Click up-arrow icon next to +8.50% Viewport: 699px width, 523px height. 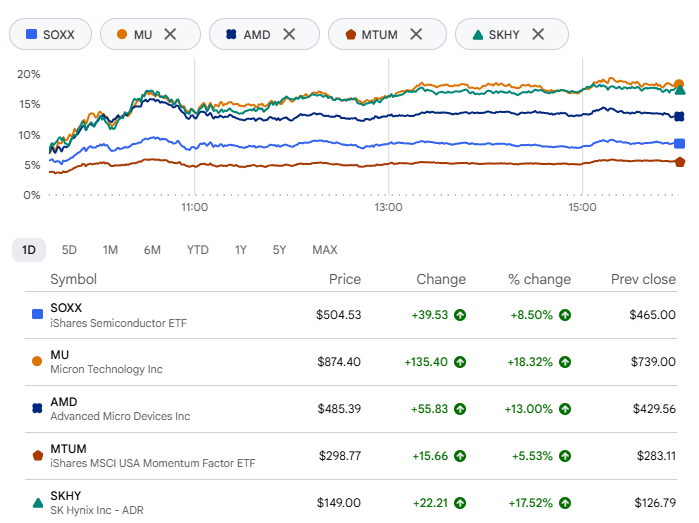tap(565, 315)
